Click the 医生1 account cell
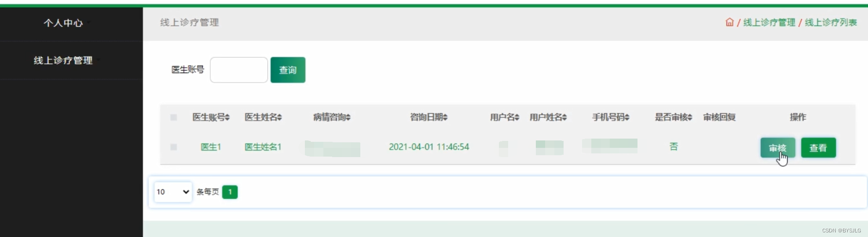This screenshot has width=868, height=237. click(211, 147)
